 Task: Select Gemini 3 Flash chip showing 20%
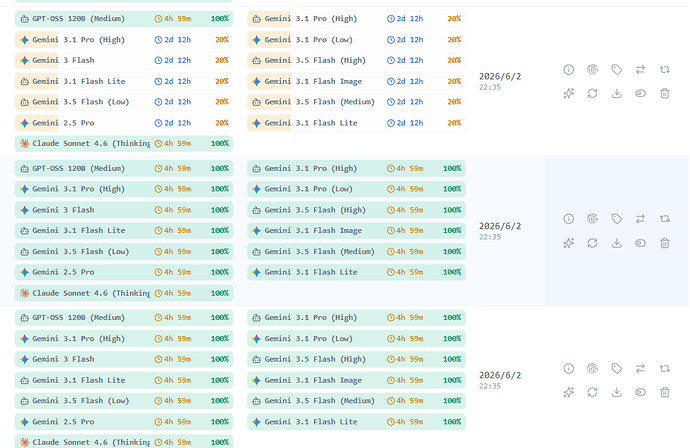tap(124, 60)
